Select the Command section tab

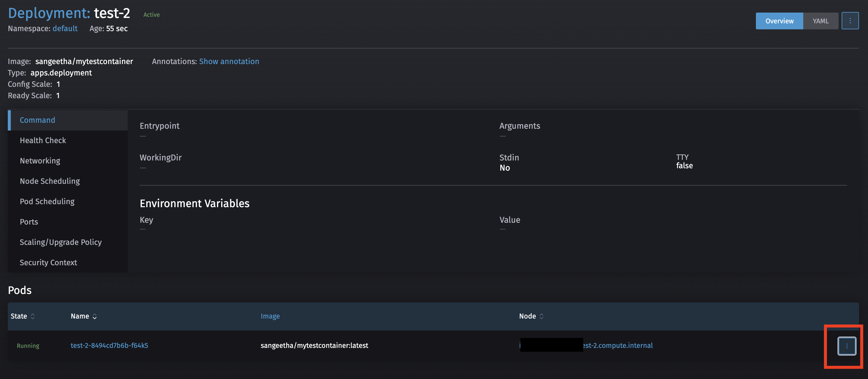[x=68, y=120]
